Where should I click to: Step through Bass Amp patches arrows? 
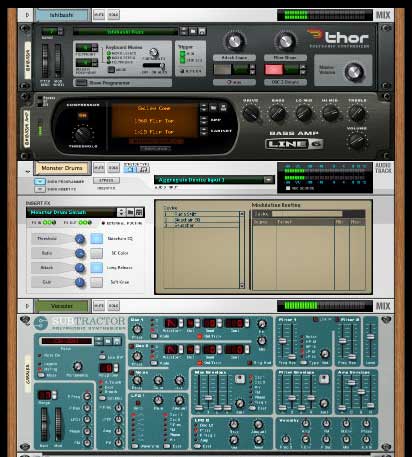[204, 108]
